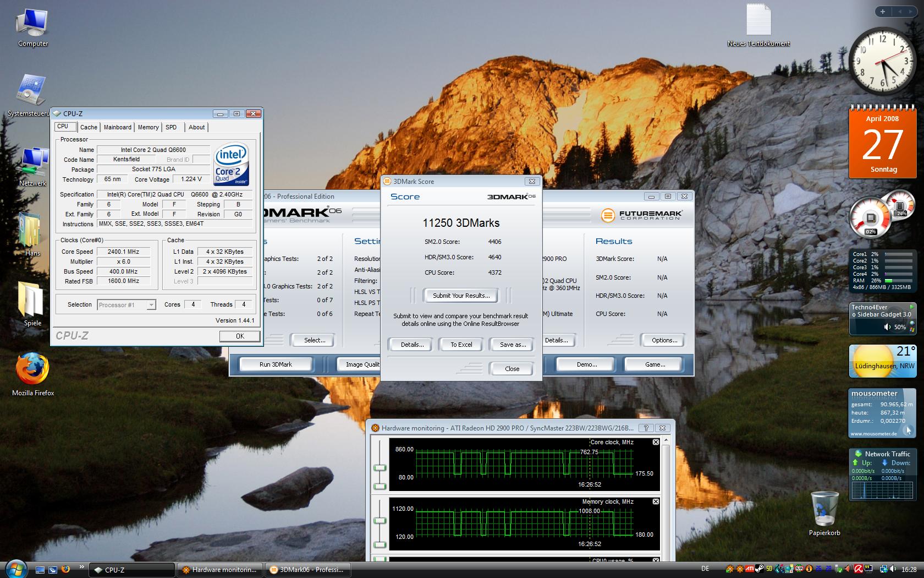Click the taskbar clock showing 16:28
Viewport: 924px width, 578px height.
(909, 570)
